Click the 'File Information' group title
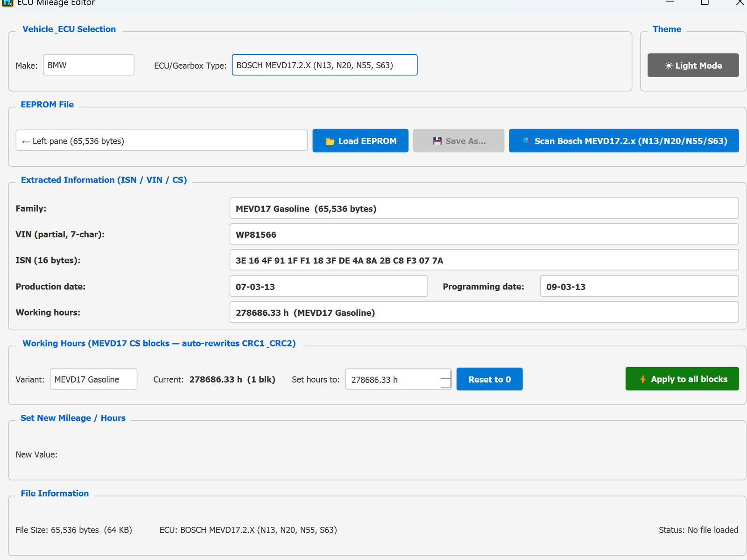Viewport: 747px width, 560px height. coord(55,493)
